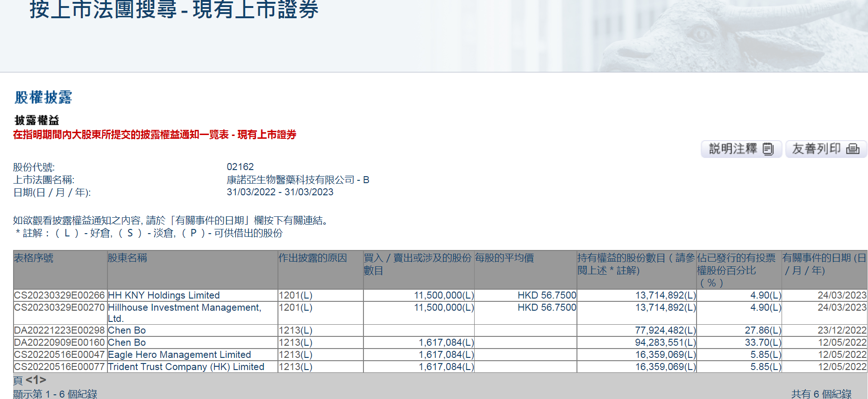Open Eagle Hero Management notice dated 12/05/2022

[x=842, y=355]
